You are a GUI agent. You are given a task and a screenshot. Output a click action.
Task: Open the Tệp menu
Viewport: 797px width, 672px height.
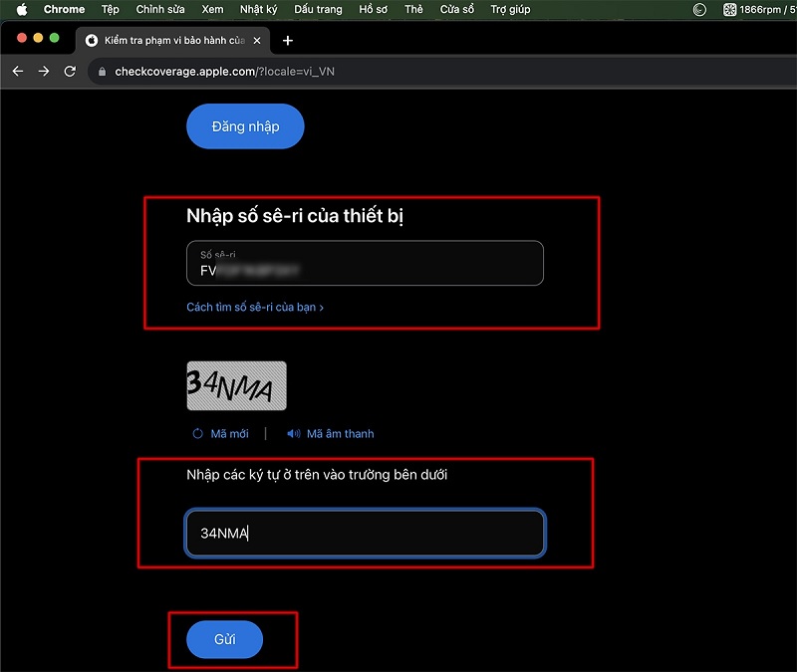pos(111,9)
